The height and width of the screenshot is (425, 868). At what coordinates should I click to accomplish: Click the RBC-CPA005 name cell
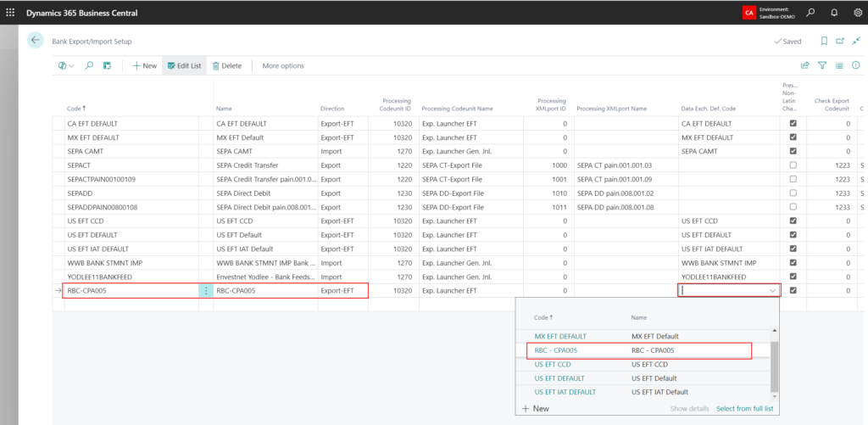pos(265,290)
